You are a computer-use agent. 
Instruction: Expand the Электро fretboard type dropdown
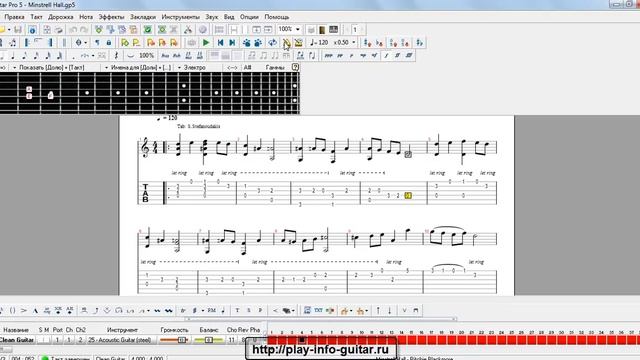coord(179,67)
